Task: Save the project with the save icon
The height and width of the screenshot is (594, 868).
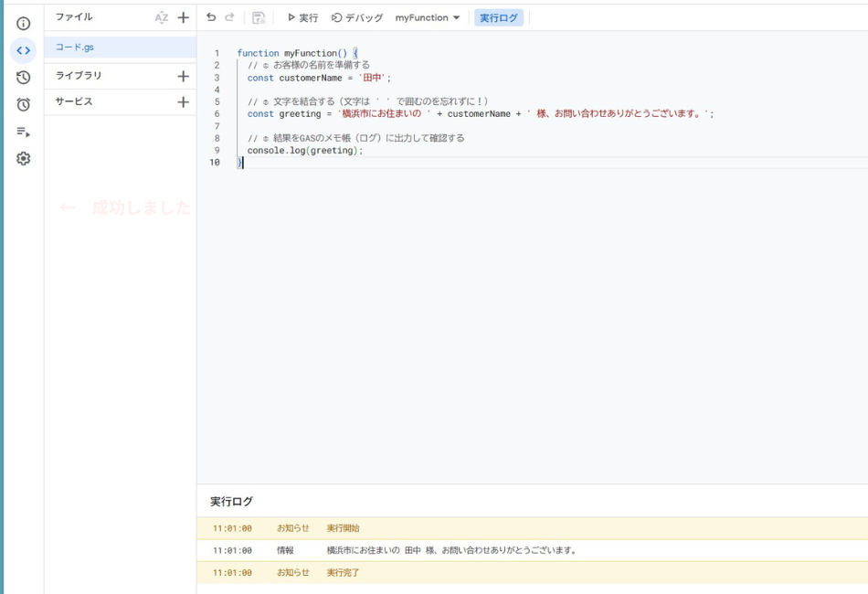Action: tap(259, 15)
